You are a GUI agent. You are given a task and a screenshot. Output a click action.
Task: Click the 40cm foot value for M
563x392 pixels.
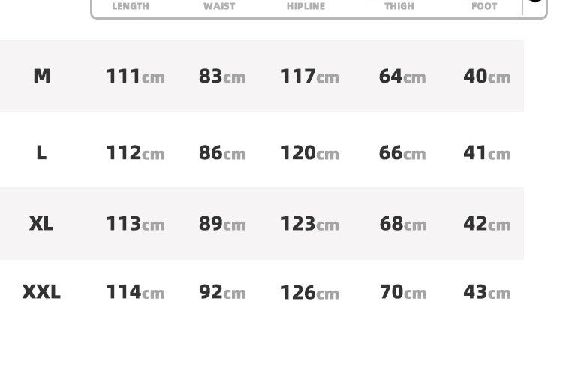(487, 76)
